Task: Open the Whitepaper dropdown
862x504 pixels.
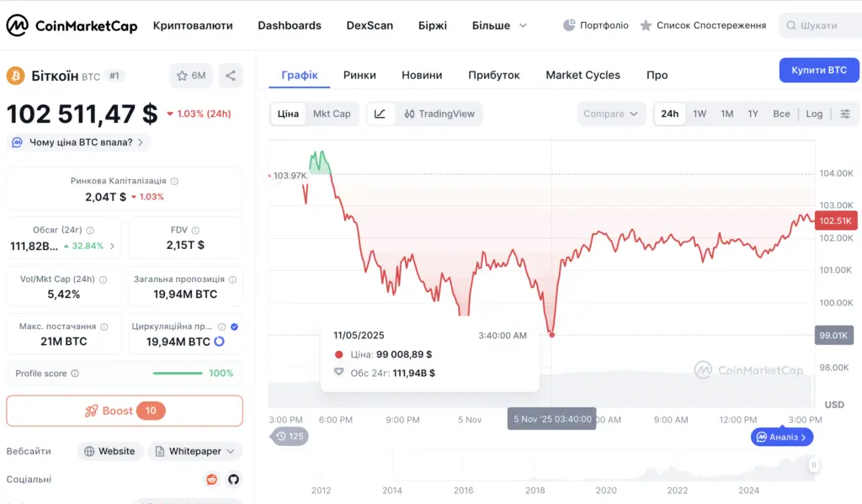Action: pos(194,451)
